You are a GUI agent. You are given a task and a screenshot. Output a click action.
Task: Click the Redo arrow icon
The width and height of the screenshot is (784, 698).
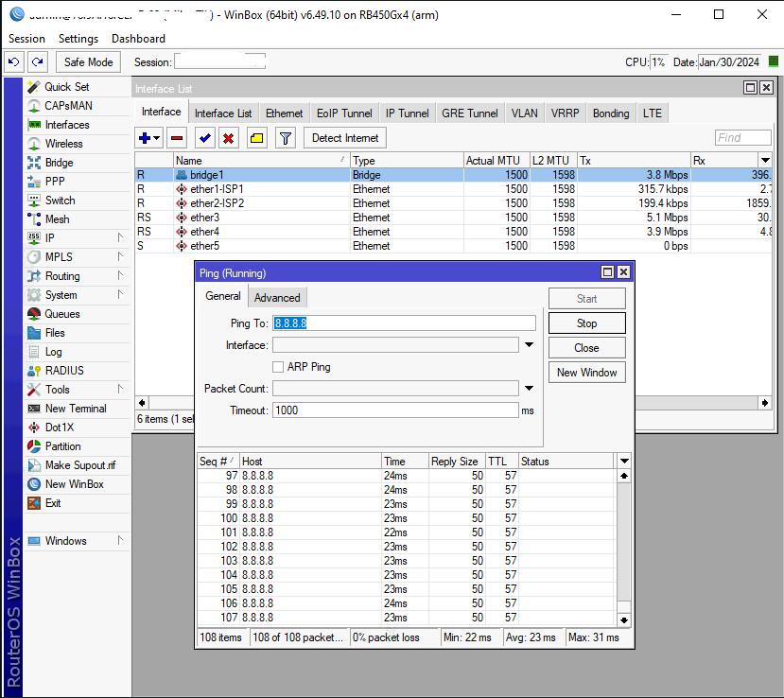coord(38,62)
